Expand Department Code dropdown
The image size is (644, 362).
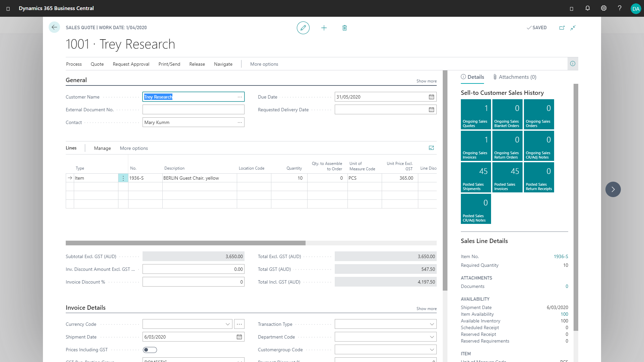432,337
